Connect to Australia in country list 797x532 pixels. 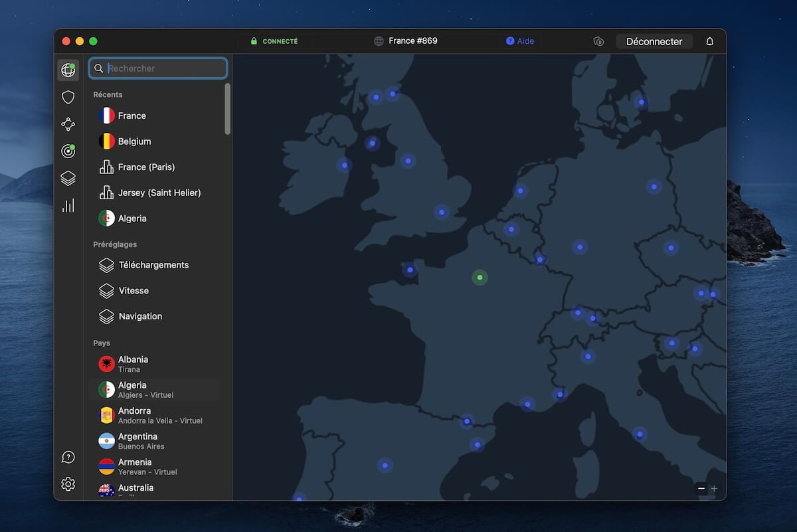point(154,490)
